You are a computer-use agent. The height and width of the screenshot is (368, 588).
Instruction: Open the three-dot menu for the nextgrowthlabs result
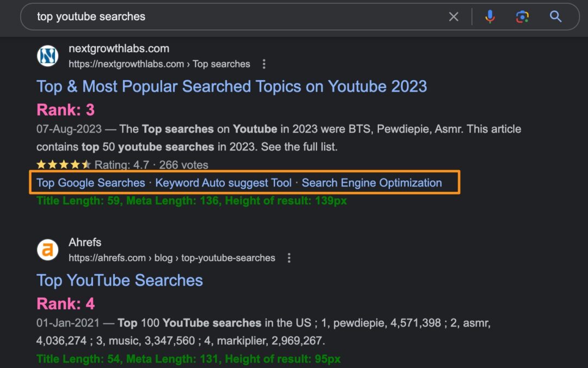coord(264,64)
